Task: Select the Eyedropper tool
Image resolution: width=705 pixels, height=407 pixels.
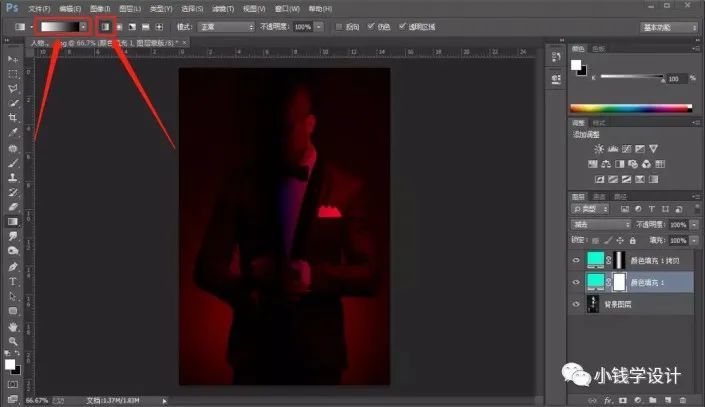Action: coord(13,132)
